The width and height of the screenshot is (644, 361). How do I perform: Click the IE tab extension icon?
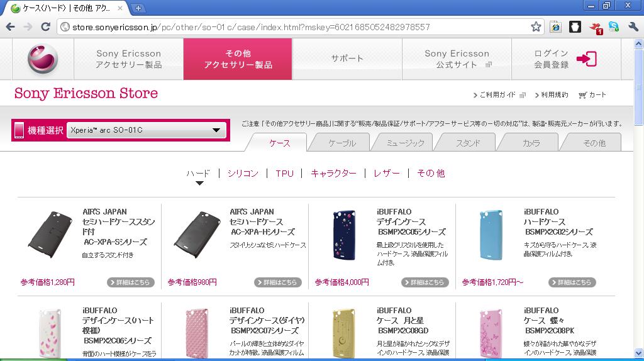[556, 27]
